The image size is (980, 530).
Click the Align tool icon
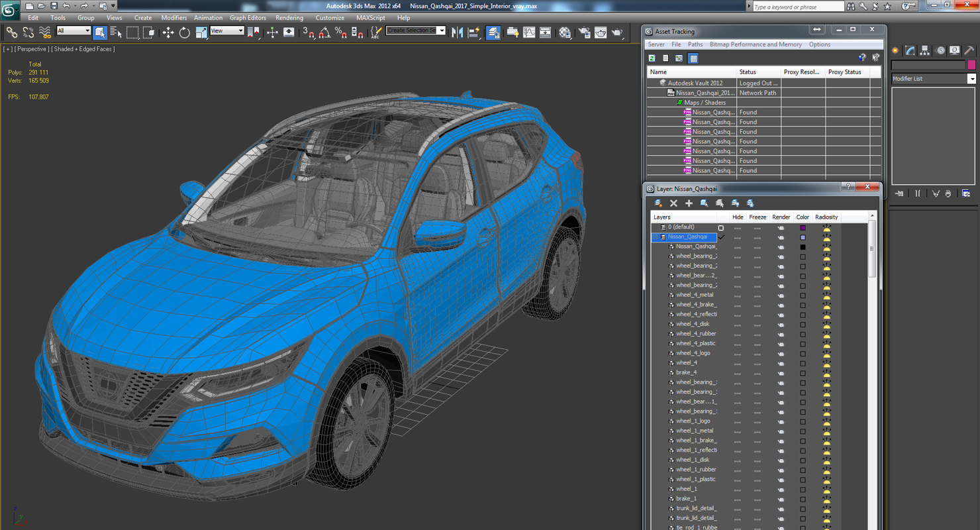click(474, 32)
